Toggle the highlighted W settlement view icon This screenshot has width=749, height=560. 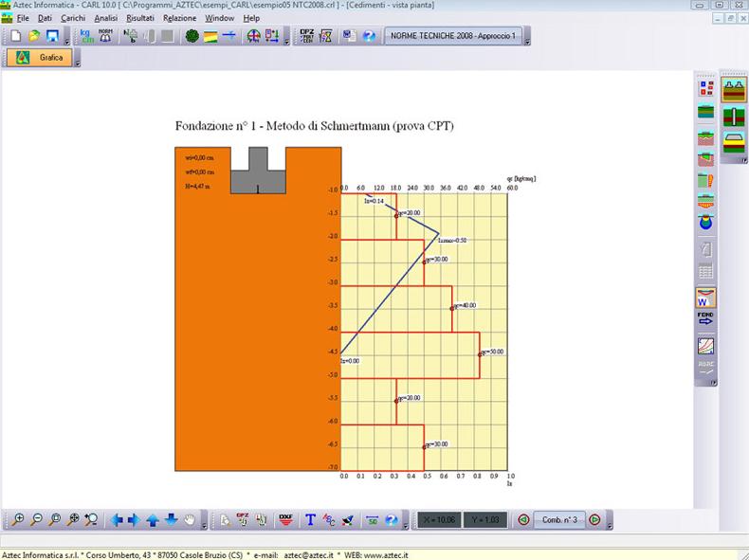click(705, 297)
